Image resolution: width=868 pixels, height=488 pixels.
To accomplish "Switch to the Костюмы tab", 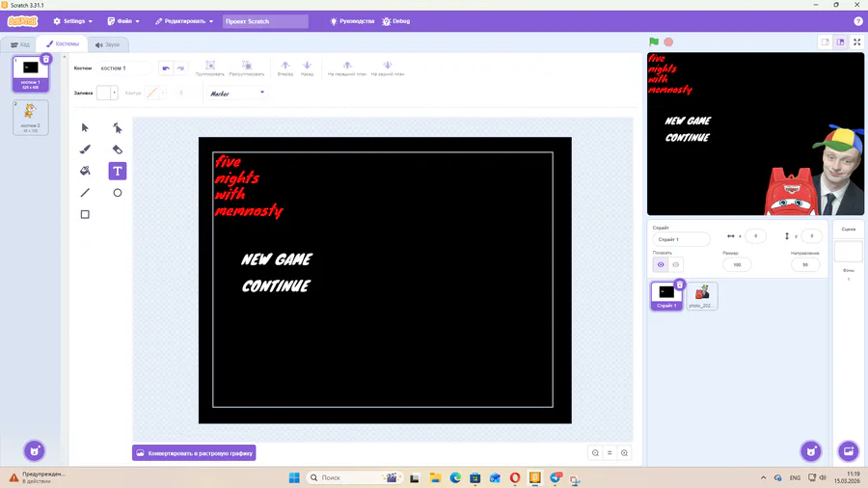I will pos(63,43).
